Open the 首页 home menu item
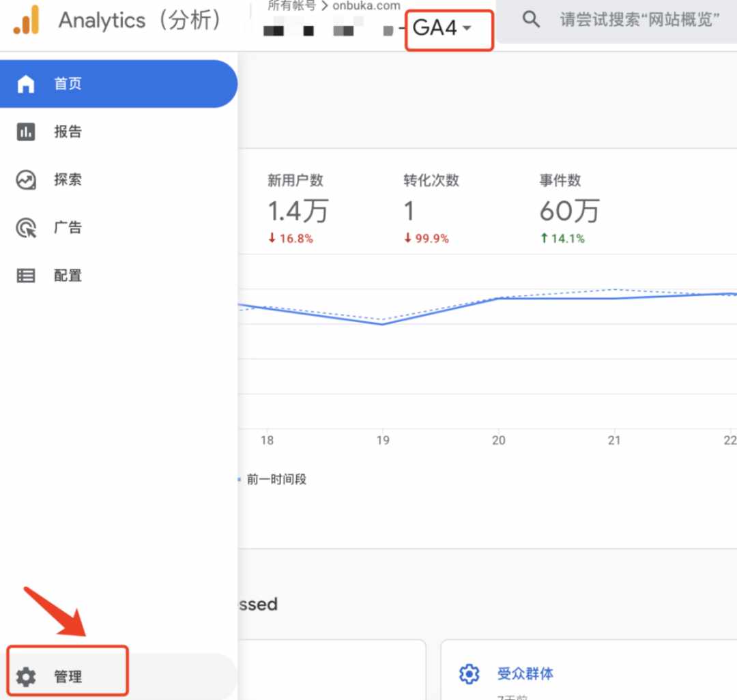 (119, 84)
